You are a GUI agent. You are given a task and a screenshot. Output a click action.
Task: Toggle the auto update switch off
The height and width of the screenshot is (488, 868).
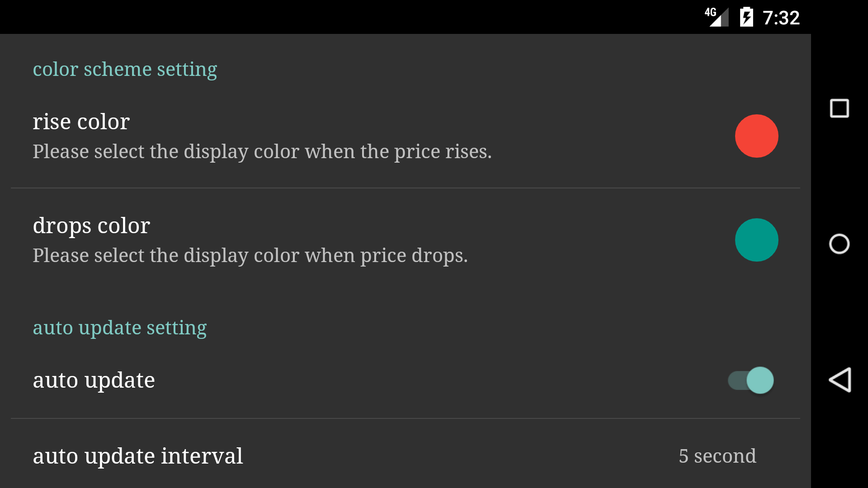[751, 380]
